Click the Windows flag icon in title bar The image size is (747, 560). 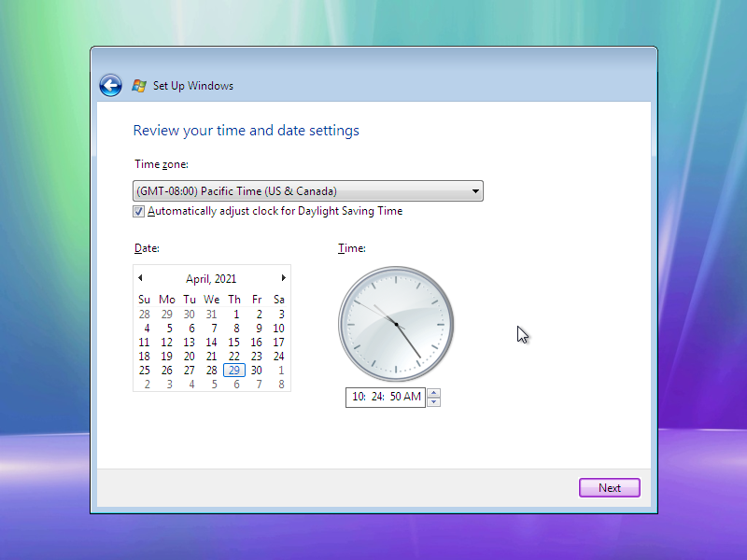point(138,85)
